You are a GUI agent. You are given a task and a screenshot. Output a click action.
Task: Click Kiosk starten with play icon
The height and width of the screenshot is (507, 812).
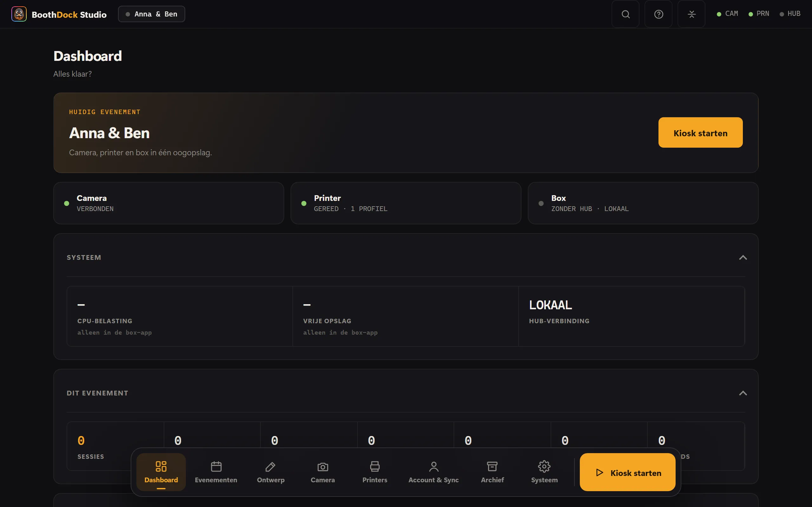click(x=627, y=472)
